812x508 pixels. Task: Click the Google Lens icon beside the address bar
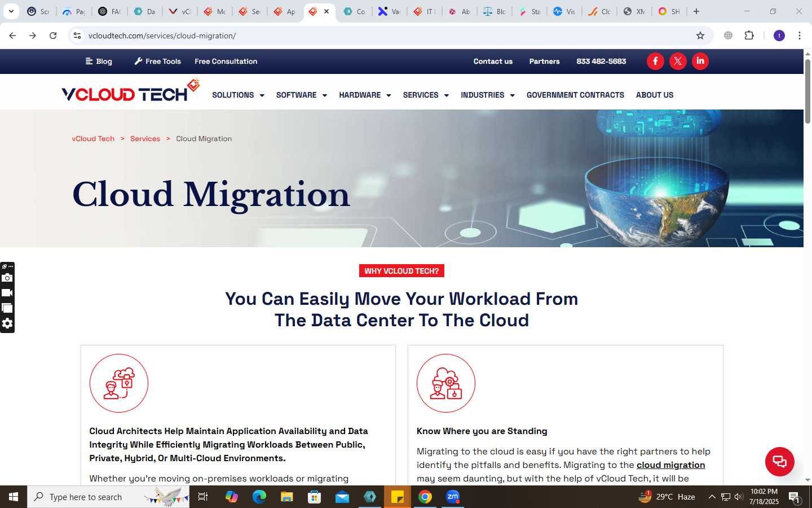click(729, 36)
